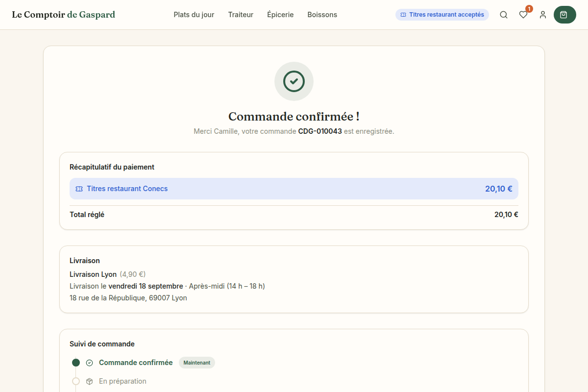Click the (4,90 €) delivery fee
Screen dimensions: 588x392
click(x=133, y=274)
